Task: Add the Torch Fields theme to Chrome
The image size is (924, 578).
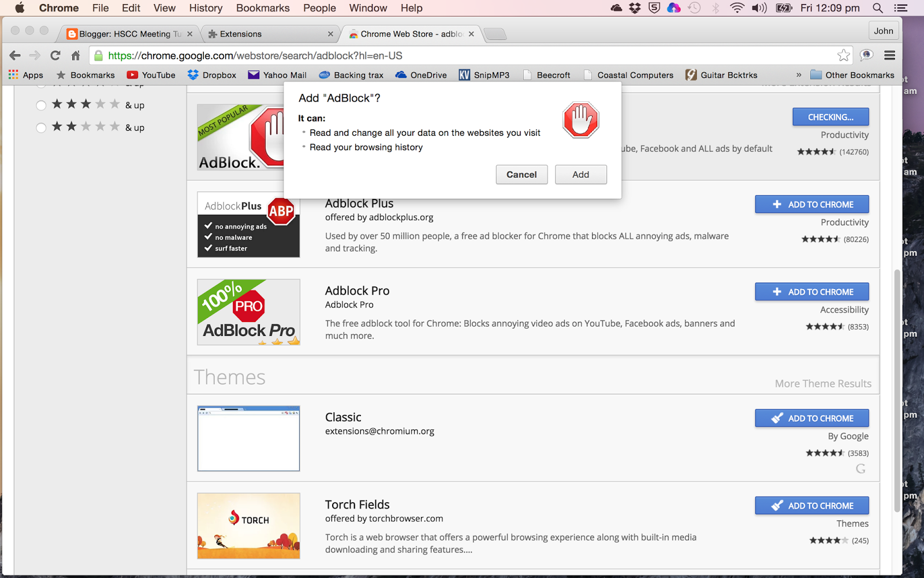Action: click(x=812, y=506)
